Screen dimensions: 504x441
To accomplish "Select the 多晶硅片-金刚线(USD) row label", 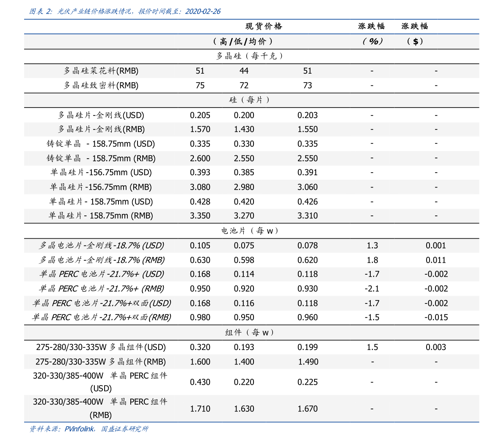I will click(101, 115).
